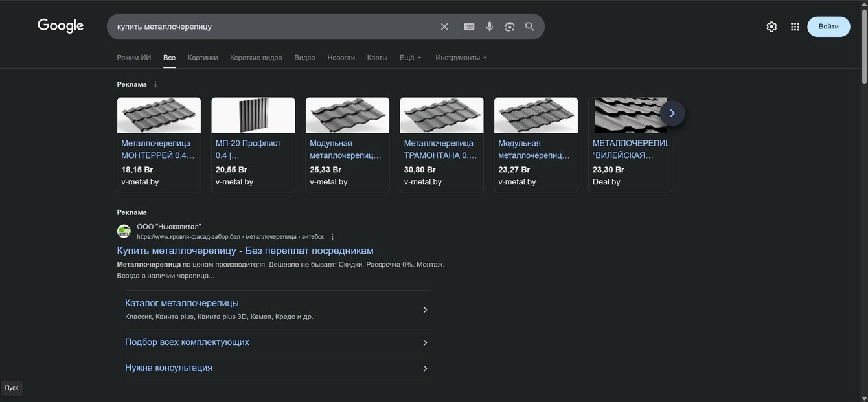Search by image with the camera icon
This screenshot has height=402, width=868.
(x=510, y=27)
